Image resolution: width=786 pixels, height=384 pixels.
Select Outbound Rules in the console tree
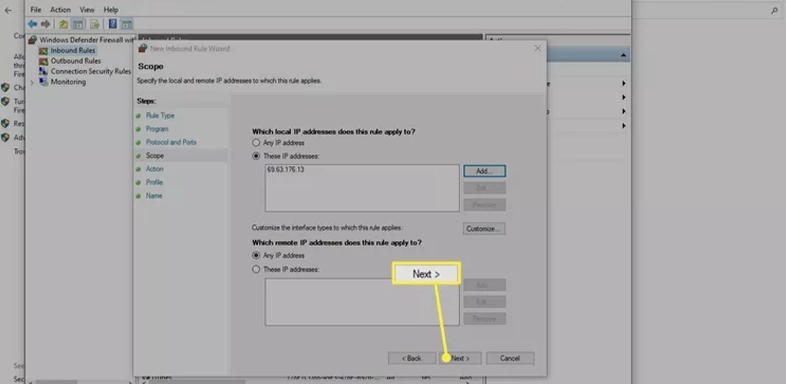76,61
